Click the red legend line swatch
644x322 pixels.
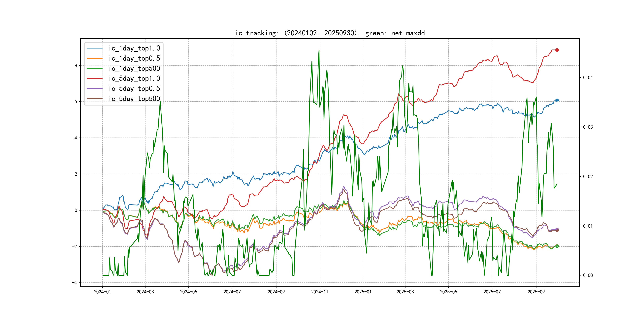(95, 79)
